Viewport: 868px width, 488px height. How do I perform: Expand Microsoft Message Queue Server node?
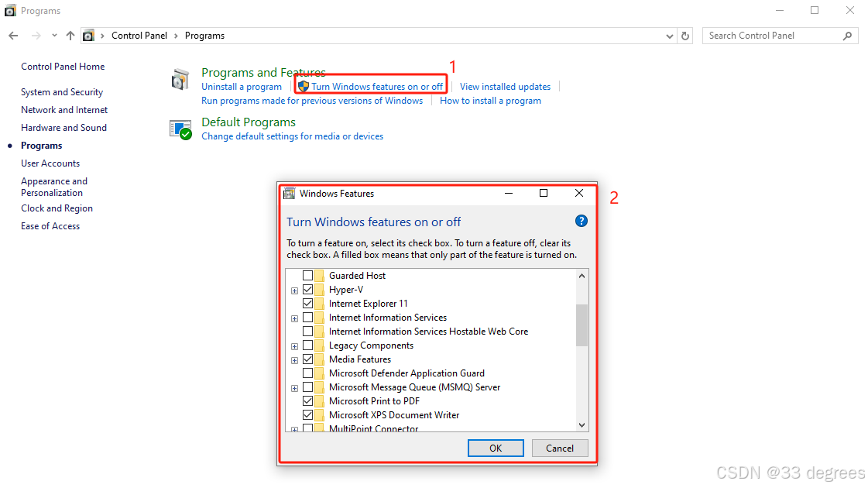[x=294, y=388]
